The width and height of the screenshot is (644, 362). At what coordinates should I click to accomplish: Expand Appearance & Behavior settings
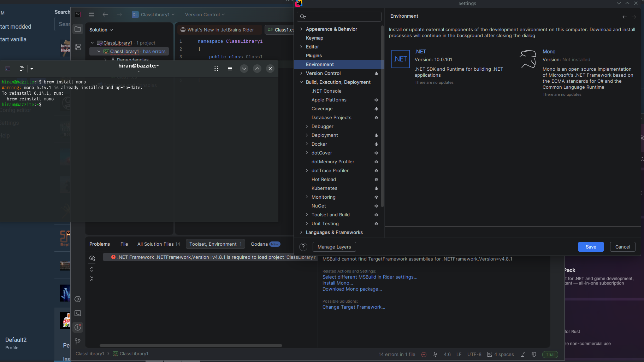301,29
